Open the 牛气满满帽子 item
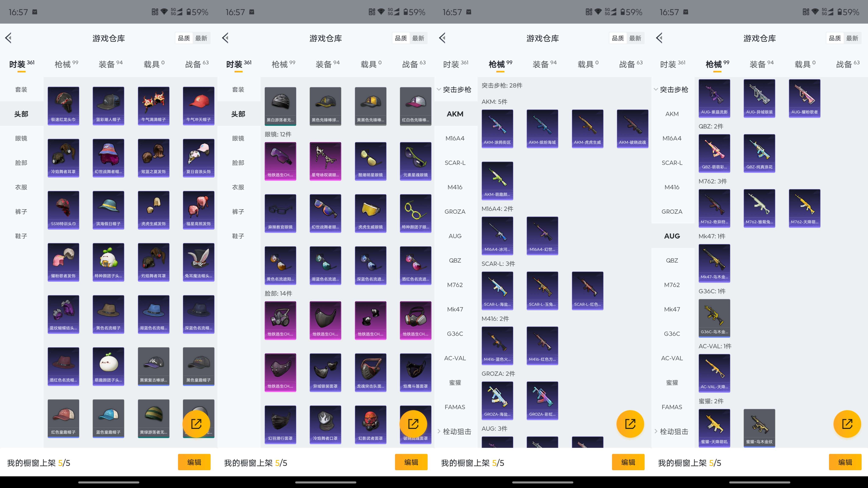This screenshot has height=488, width=868. pos(154,106)
